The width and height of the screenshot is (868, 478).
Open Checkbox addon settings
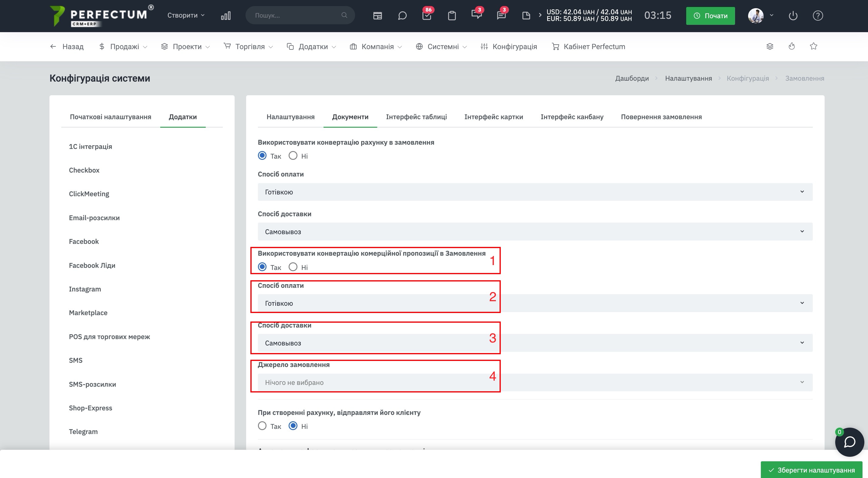pos(84,170)
